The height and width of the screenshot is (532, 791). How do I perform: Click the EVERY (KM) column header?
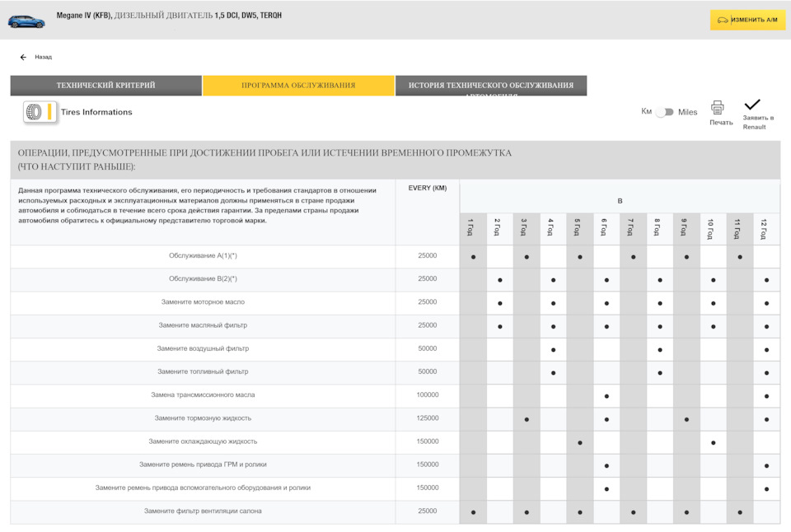428,188
